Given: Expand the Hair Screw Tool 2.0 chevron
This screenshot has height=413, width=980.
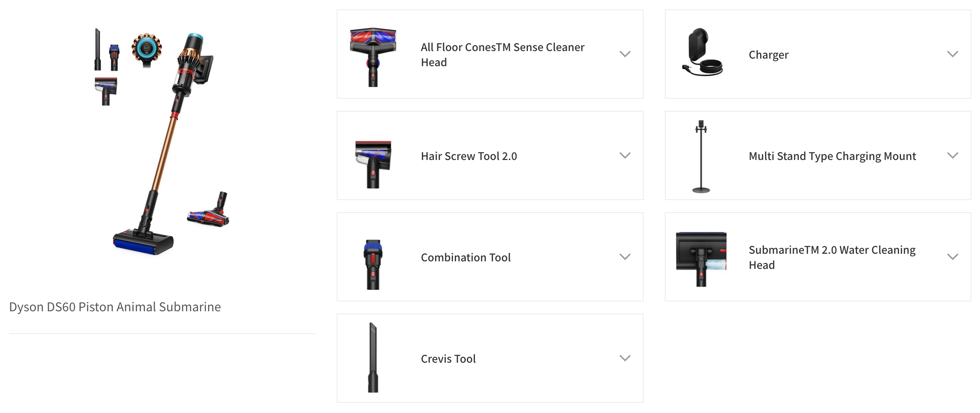Looking at the screenshot, I should click(625, 155).
